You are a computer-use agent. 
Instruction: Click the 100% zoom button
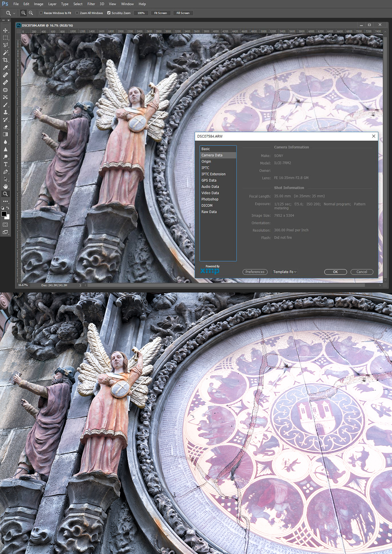[x=141, y=13]
